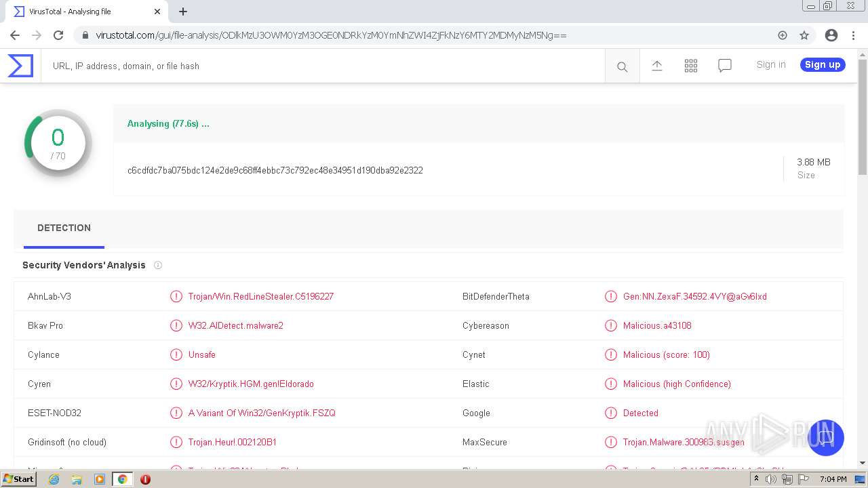The image size is (868, 488).
Task: Click the volume tray icon
Action: click(x=771, y=479)
